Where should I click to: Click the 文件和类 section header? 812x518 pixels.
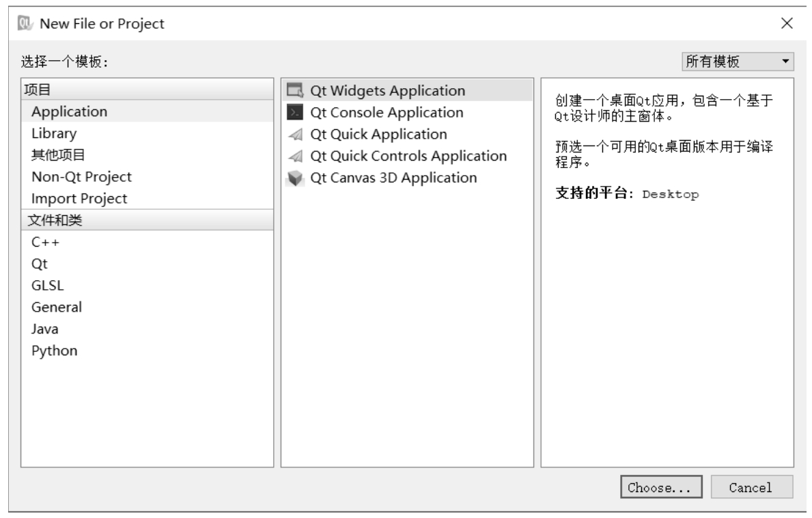147,220
